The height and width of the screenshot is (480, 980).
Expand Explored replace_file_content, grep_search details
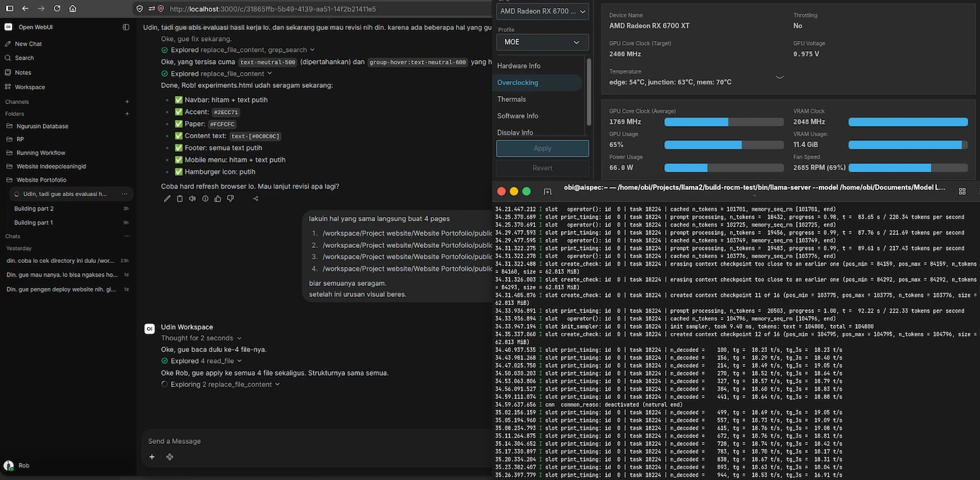238,50
